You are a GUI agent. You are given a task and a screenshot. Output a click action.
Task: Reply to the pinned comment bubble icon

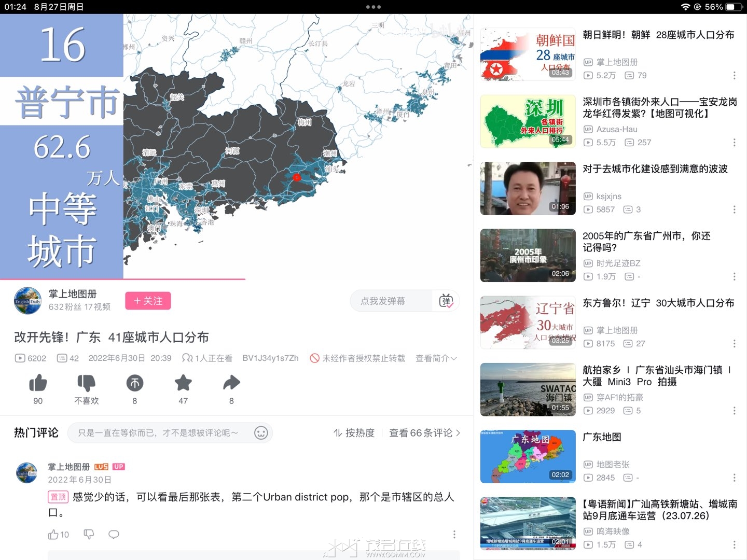click(x=114, y=534)
